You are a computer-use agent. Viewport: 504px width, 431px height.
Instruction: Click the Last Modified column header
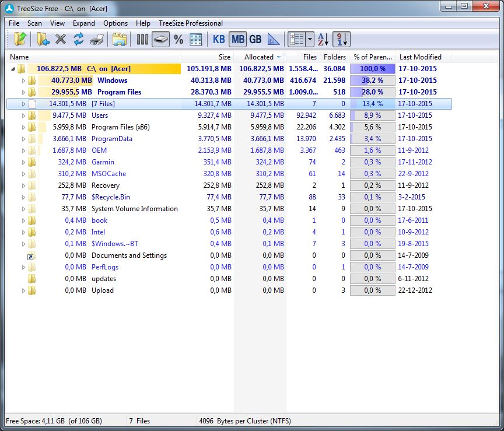tap(420, 57)
